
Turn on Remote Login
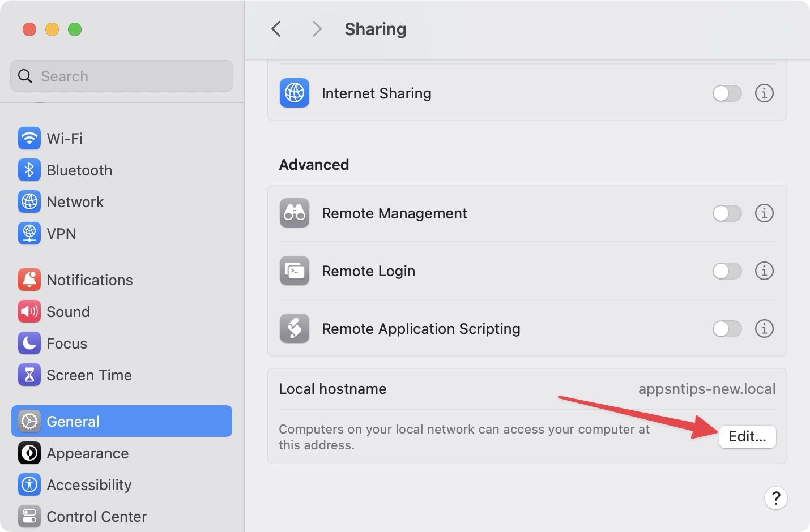click(x=727, y=271)
